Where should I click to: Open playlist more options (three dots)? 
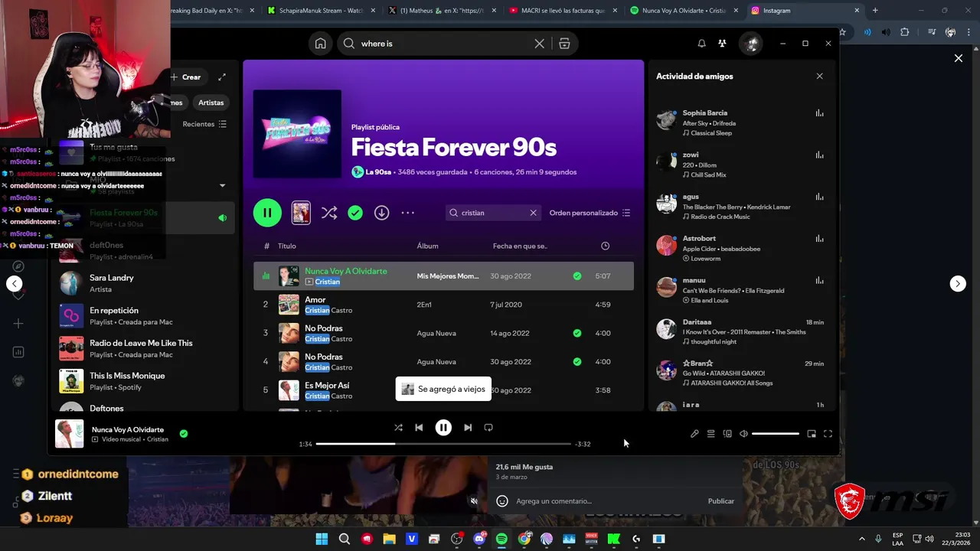(407, 213)
